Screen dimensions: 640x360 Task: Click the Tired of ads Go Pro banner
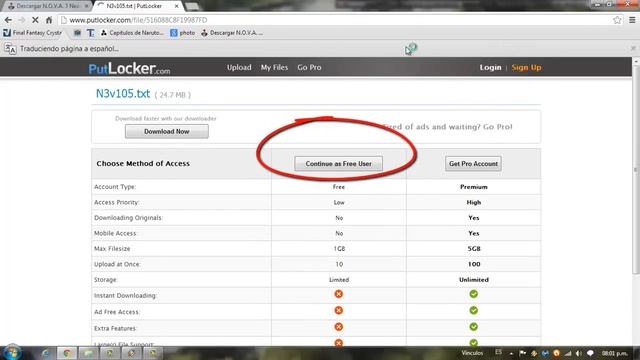[448, 127]
